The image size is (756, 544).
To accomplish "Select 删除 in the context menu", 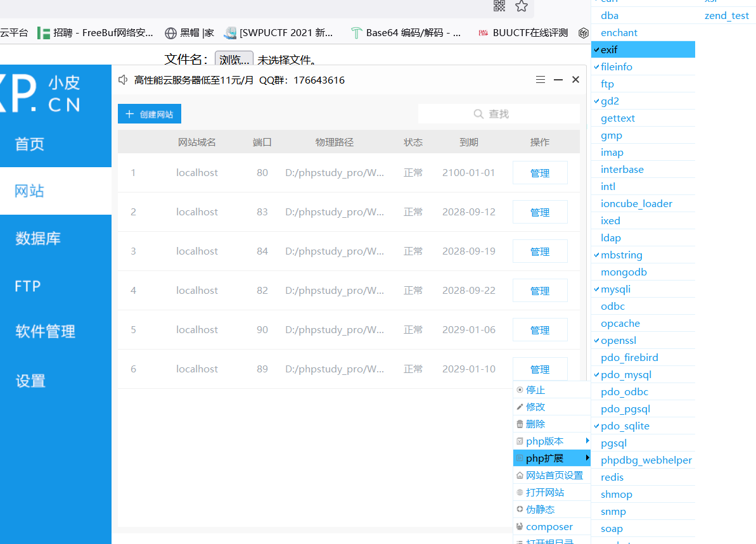I will 552,424.
